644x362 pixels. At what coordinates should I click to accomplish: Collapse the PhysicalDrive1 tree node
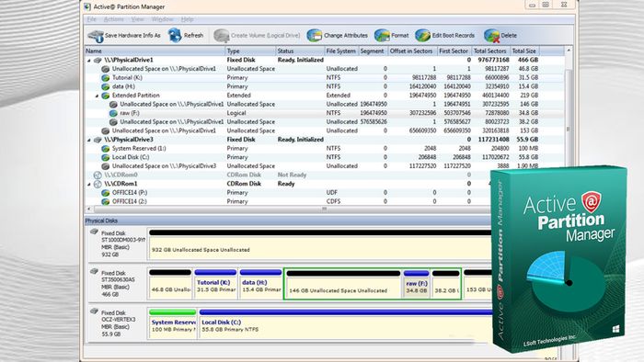point(89,61)
